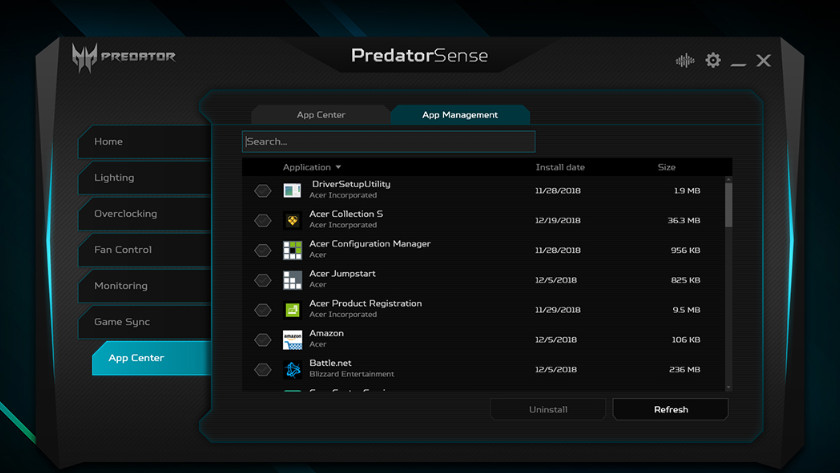The image size is (840, 473).
Task: Check the Amazon selection box
Action: tap(263, 339)
